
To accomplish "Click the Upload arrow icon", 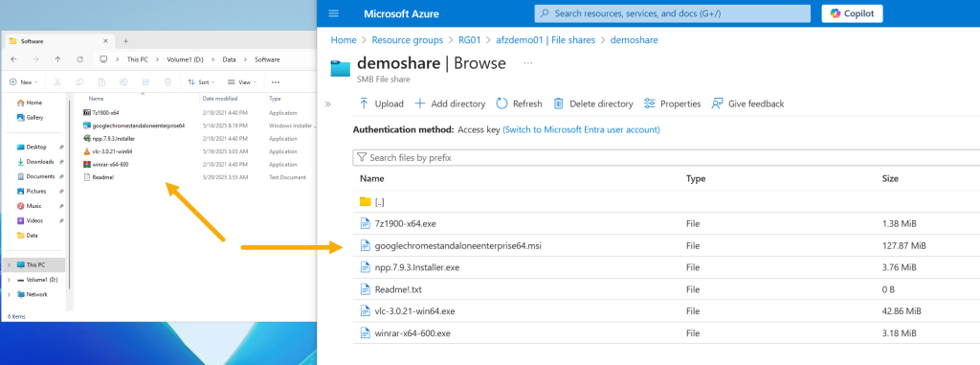I will (364, 103).
